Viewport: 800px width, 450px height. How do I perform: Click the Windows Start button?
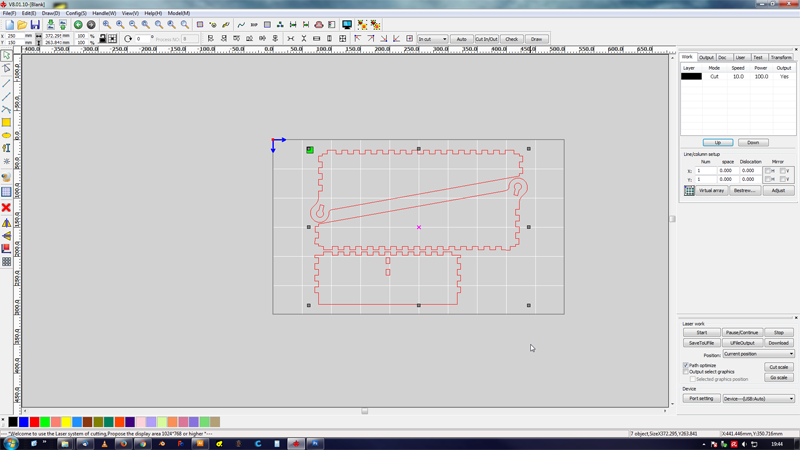pyautogui.click(x=10, y=444)
